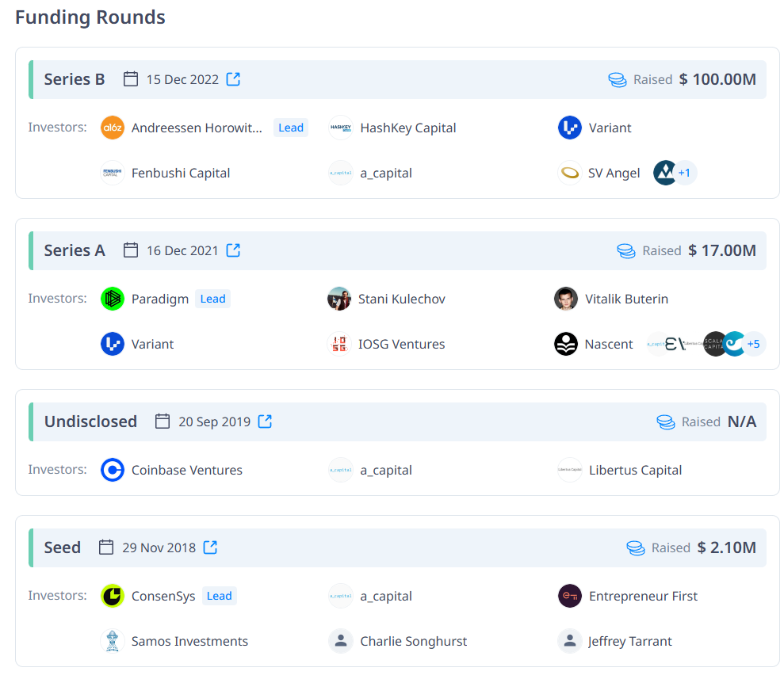Click the calendar icon beside 15 Dec 2022
Screen dimensions: 784x679
pos(131,79)
